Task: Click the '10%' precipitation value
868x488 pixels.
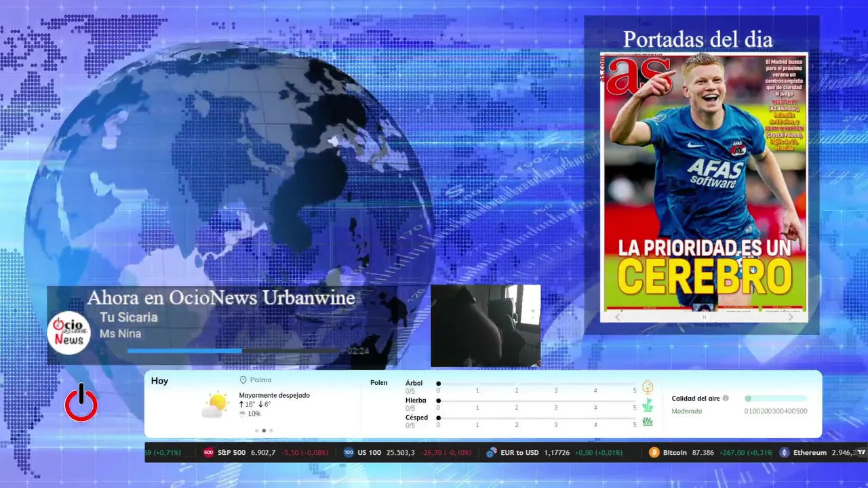Action: click(254, 414)
